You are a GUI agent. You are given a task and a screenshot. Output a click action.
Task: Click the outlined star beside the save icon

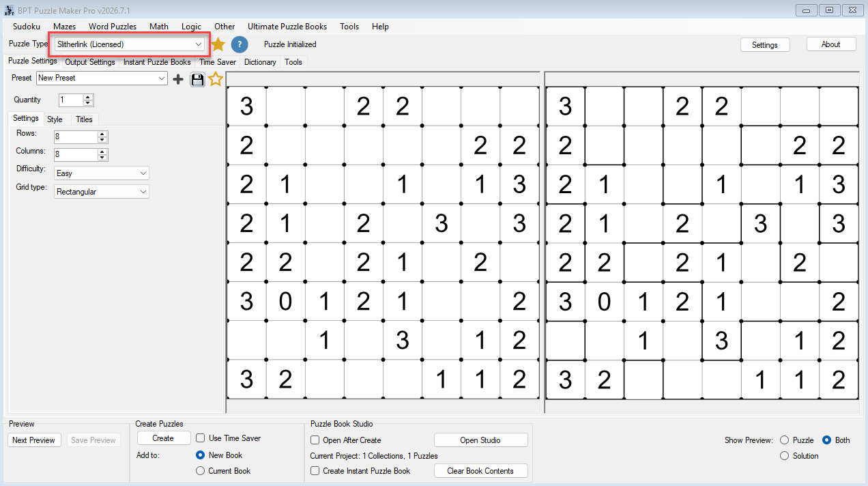click(x=216, y=79)
